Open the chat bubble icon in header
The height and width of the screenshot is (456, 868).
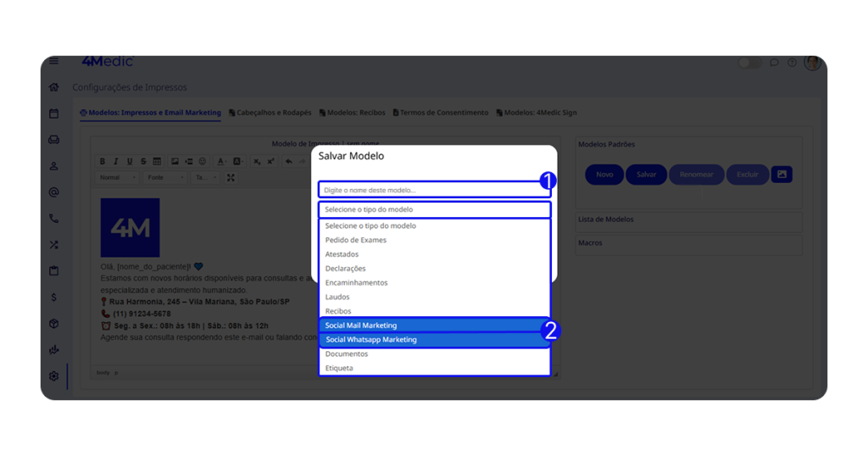tap(774, 63)
